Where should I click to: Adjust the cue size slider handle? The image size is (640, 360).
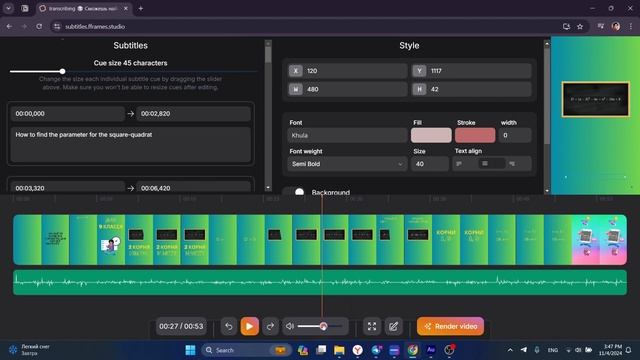click(62, 71)
